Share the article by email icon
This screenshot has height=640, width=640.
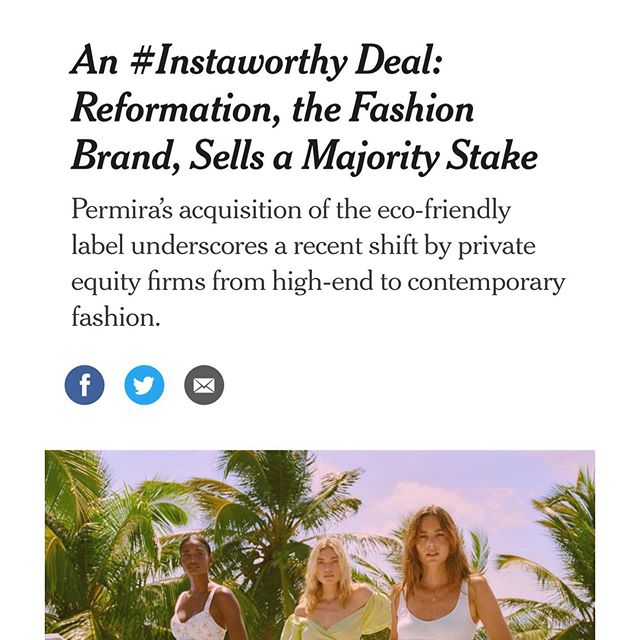[204, 385]
